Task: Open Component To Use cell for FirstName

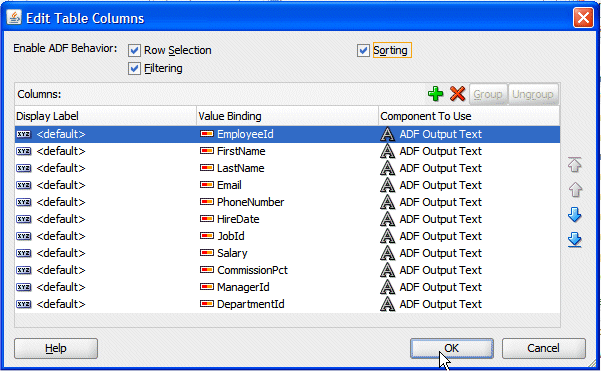Action: pyautogui.click(x=469, y=151)
